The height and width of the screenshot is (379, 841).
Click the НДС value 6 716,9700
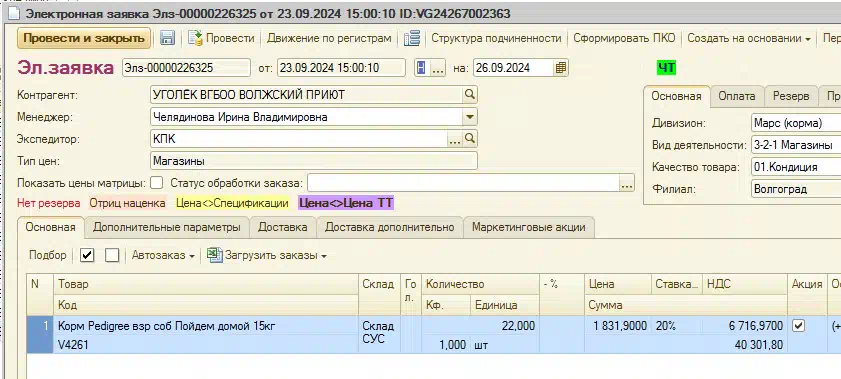click(755, 325)
